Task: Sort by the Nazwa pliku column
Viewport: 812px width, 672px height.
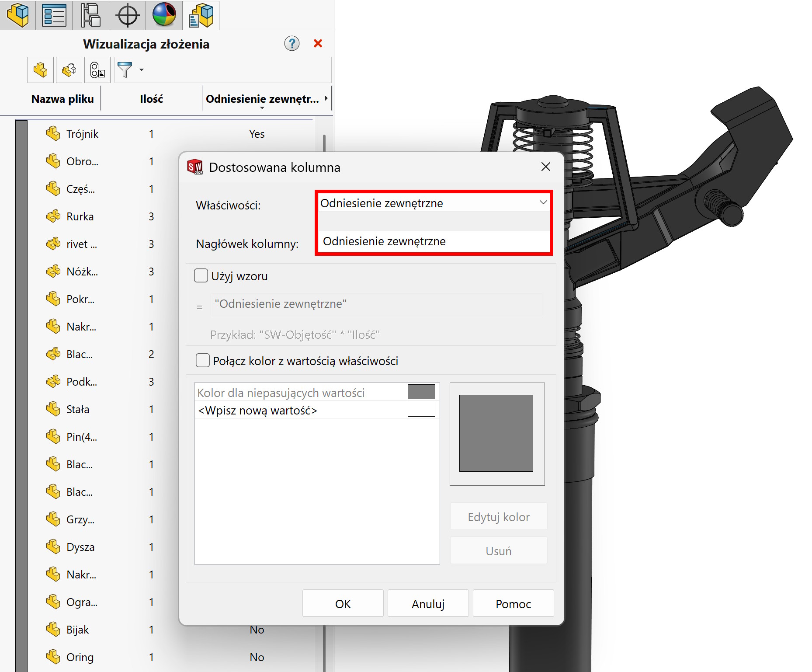Action: click(x=62, y=99)
